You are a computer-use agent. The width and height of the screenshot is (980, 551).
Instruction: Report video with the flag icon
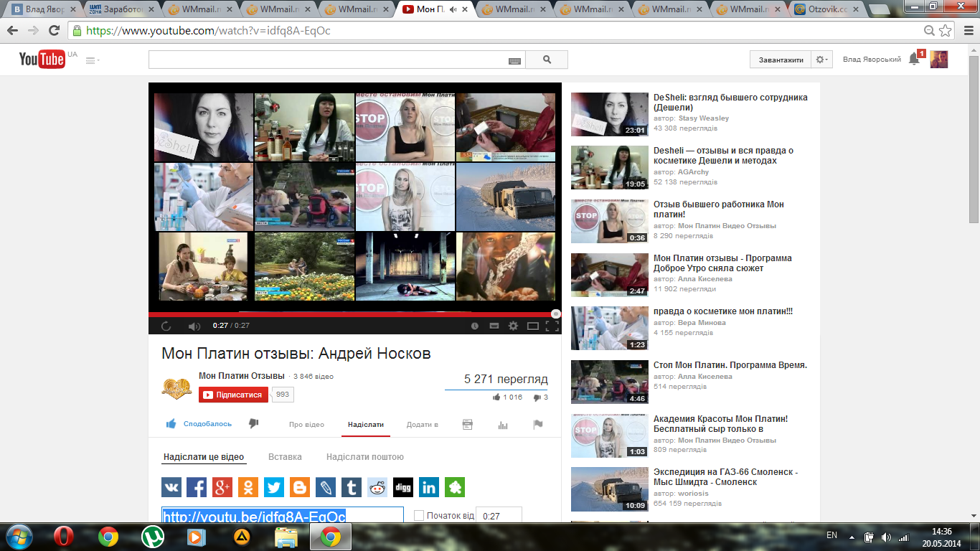pyautogui.click(x=538, y=425)
